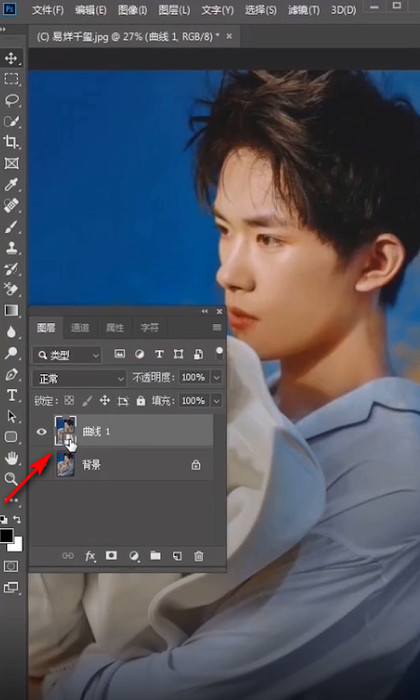Select the Dodge tool

[x=11, y=353]
